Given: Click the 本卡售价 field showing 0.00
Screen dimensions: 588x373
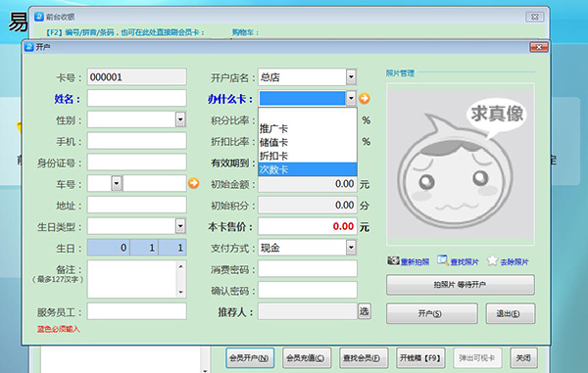Looking at the screenshot, I should click(308, 226).
